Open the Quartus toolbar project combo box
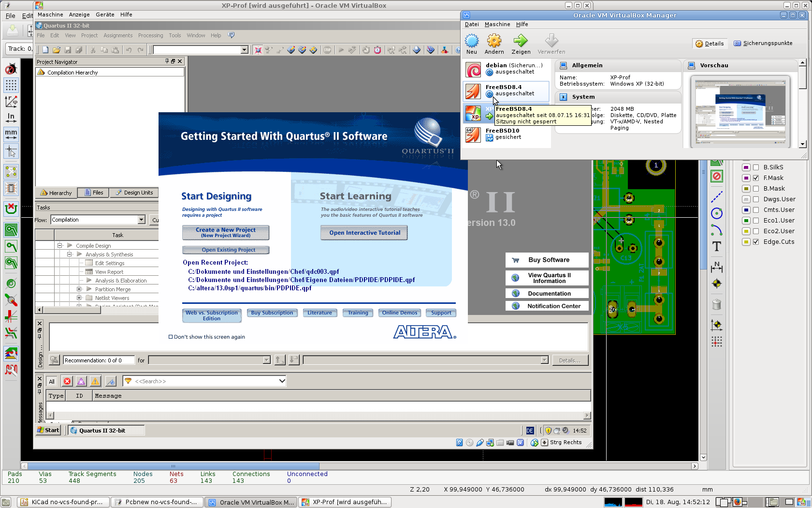 coord(244,50)
